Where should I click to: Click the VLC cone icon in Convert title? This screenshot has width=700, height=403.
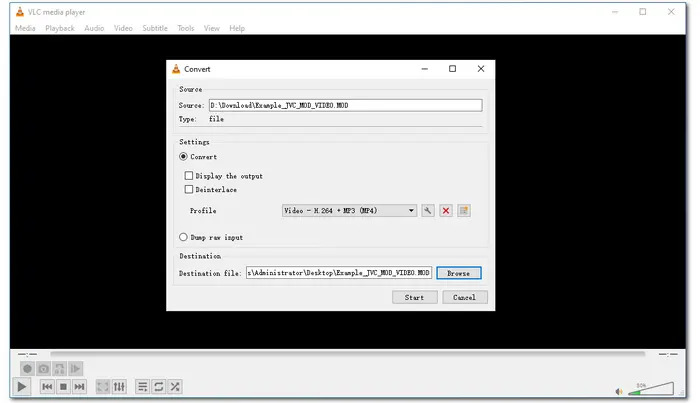point(176,69)
